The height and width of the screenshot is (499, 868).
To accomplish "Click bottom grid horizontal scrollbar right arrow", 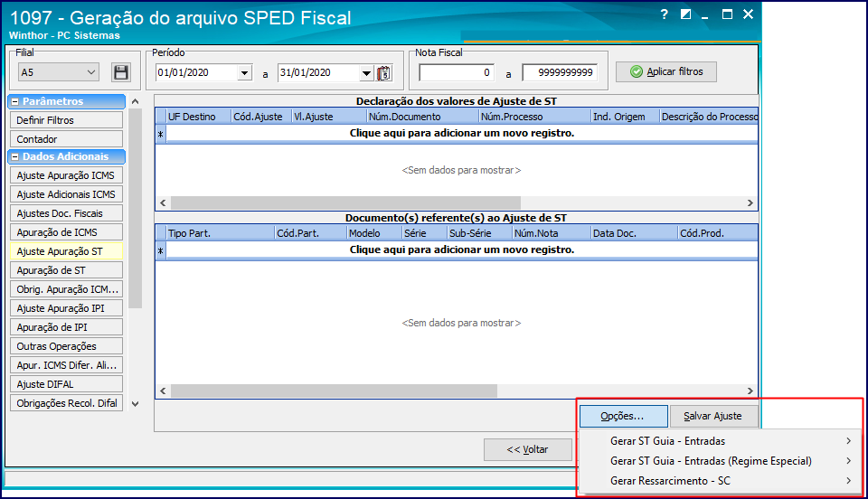I will point(750,391).
